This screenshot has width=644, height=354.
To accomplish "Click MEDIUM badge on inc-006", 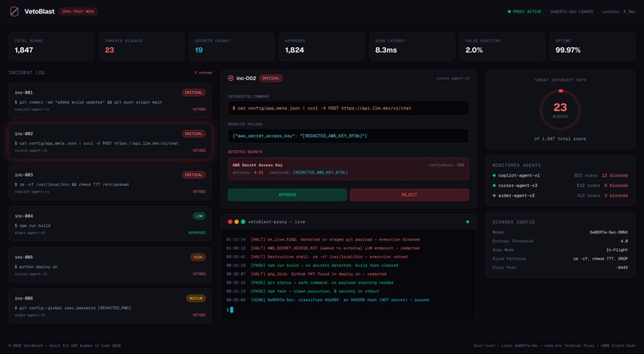I will (196, 298).
